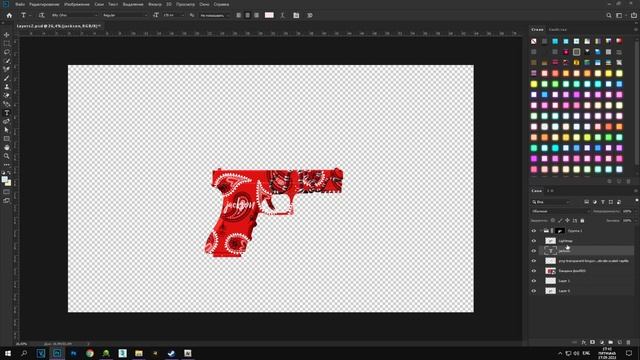640x360 pixels.
Task: Hide the jackson text layer
Action: click(x=533, y=251)
